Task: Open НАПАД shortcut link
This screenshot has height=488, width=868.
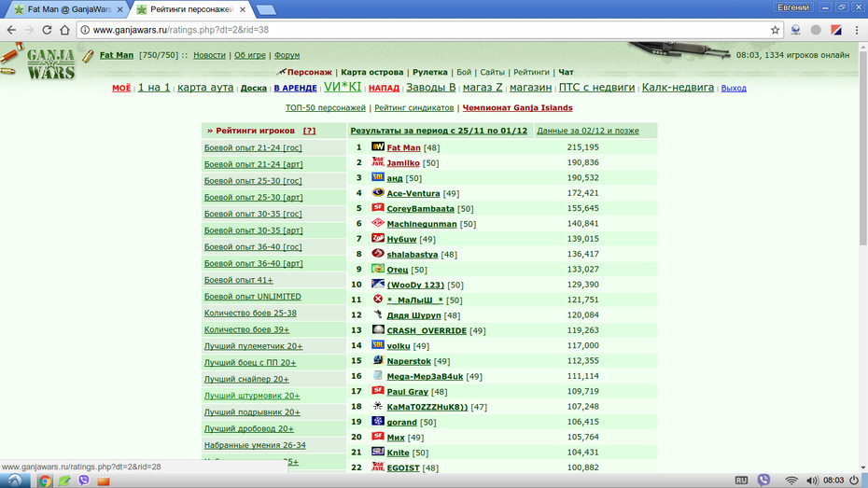Action: (x=384, y=88)
